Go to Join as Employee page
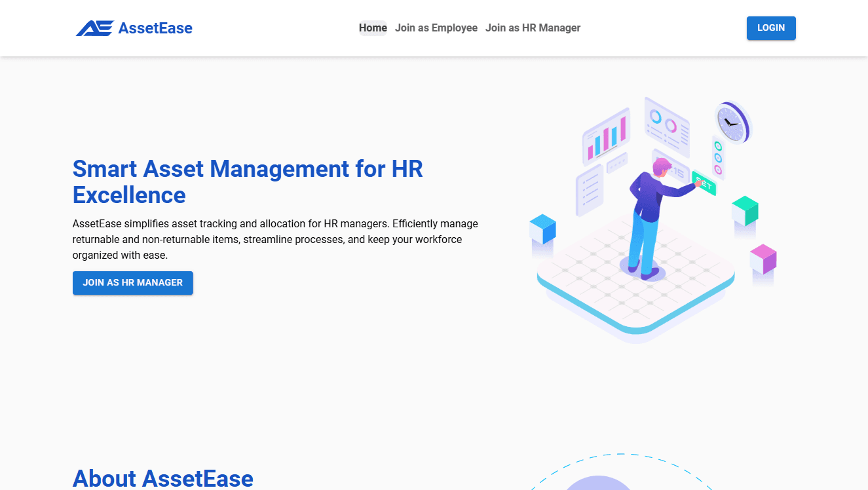 (436, 28)
